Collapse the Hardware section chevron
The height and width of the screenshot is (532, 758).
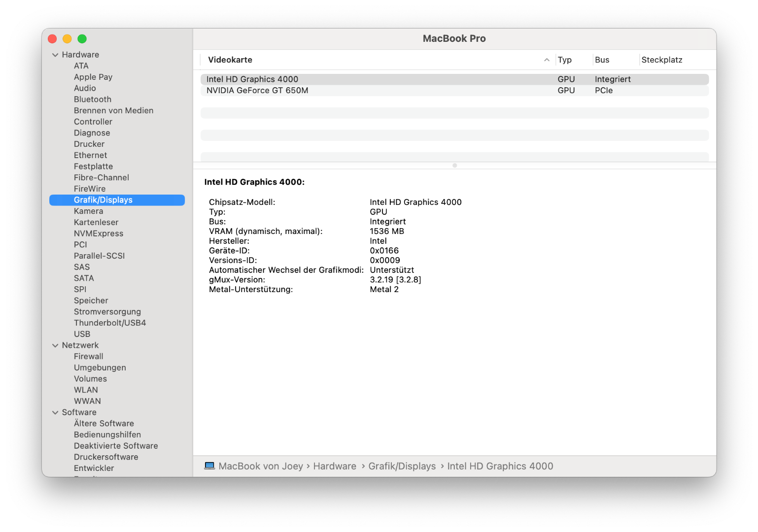point(55,55)
